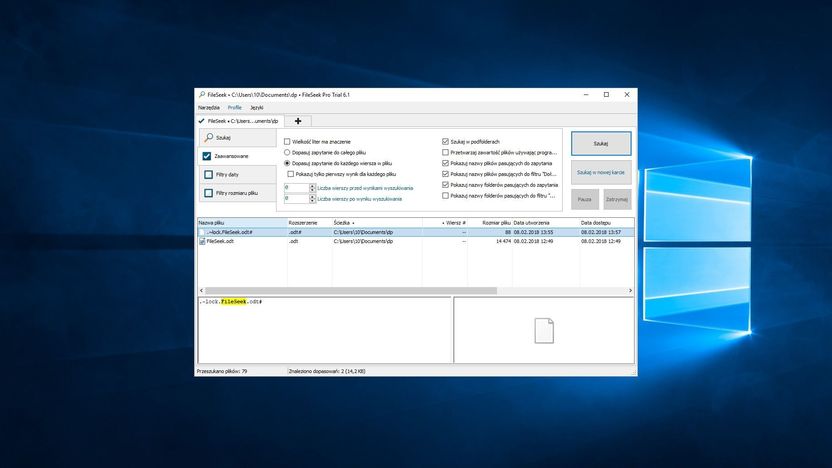Image resolution: width=832 pixels, height=468 pixels.
Task: Click 'Znaleziono dopasowań: 2 (14,2 KB)' status
Action: 327,371
